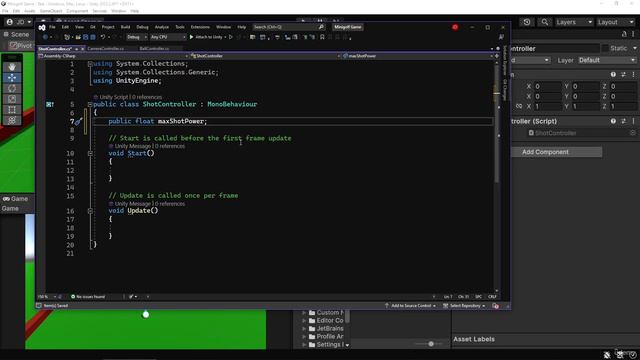
Task: Click the Visual Studio logo icon
Action: [x=42, y=27]
